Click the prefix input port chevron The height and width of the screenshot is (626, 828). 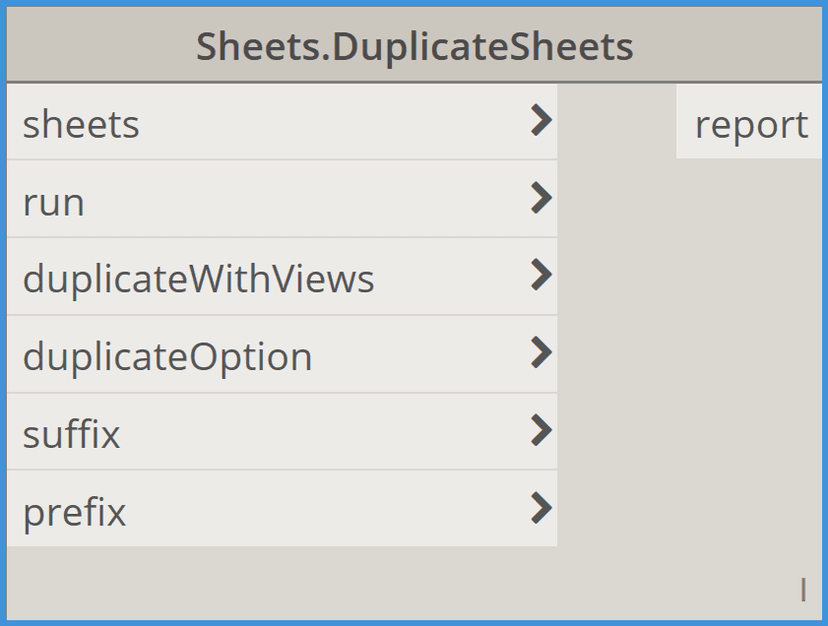coord(540,510)
